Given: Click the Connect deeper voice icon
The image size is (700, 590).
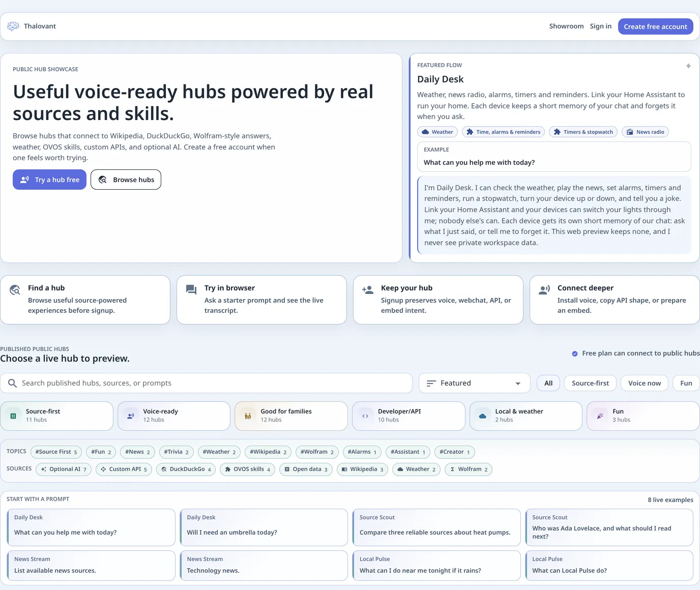Looking at the screenshot, I should (544, 290).
